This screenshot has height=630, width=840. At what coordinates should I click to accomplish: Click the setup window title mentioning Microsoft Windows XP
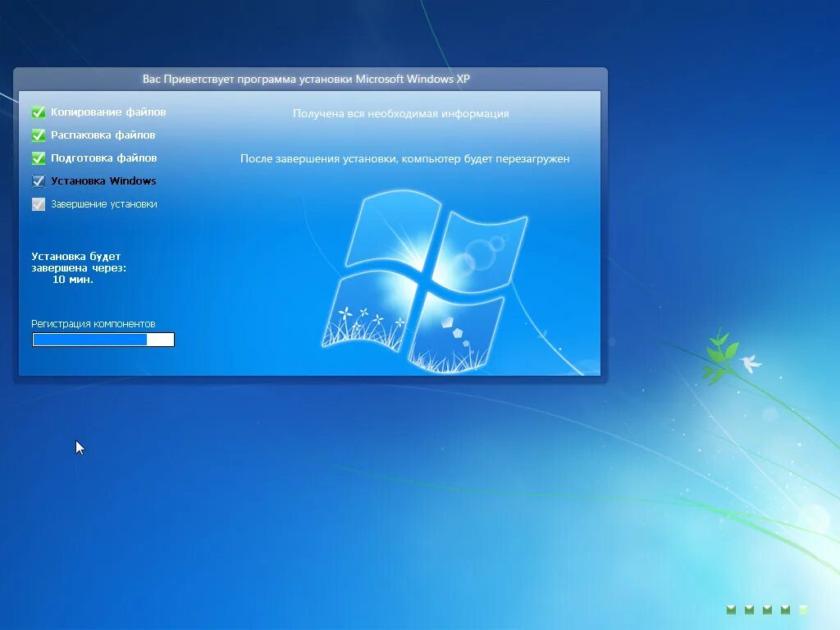tap(306, 79)
